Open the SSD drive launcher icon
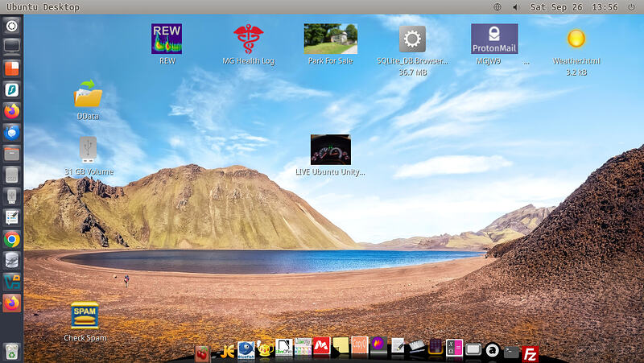Viewport: 644px width, 363px height. [11, 175]
